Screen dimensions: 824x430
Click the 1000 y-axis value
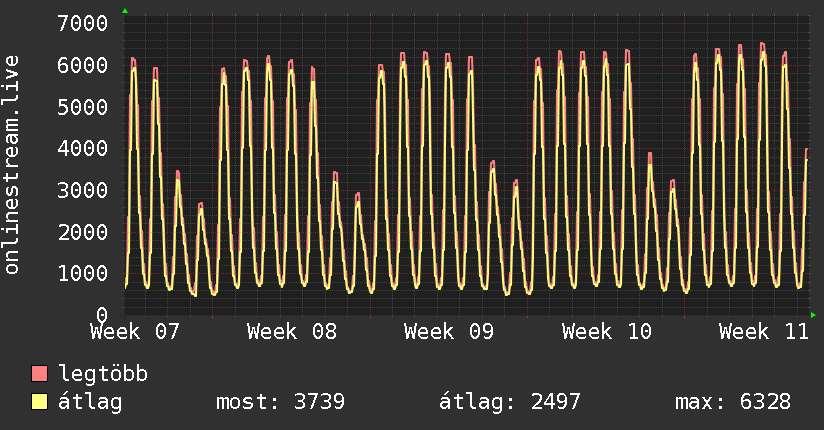[x=83, y=273]
